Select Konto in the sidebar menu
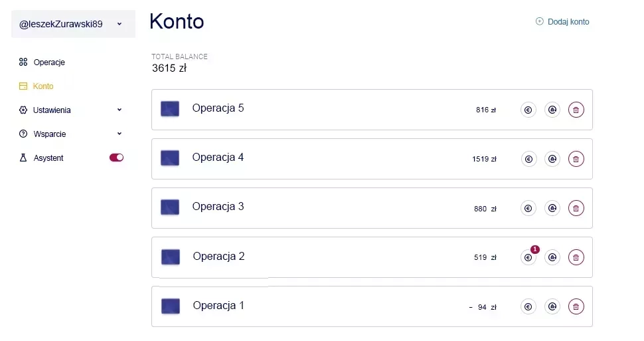This screenshot has width=644, height=341. click(x=43, y=86)
